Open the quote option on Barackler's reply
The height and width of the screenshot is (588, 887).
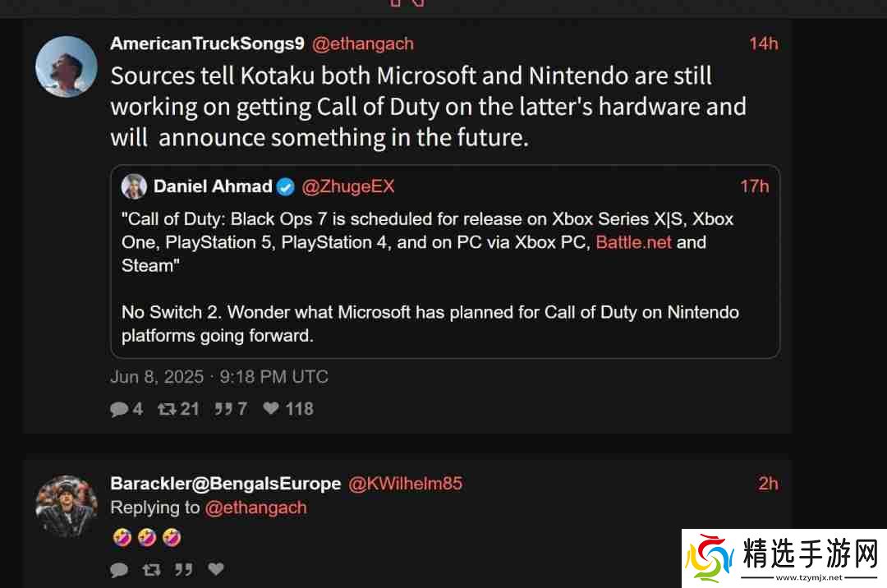click(183, 568)
